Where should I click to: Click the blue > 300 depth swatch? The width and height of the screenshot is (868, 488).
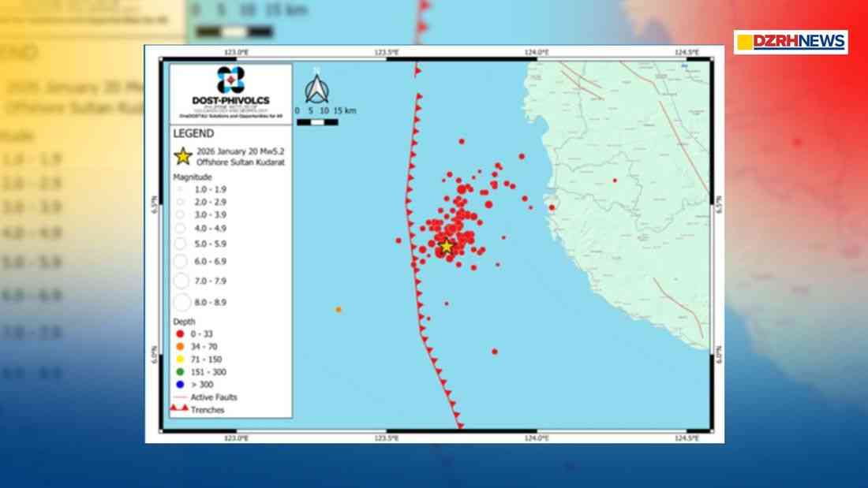point(180,385)
